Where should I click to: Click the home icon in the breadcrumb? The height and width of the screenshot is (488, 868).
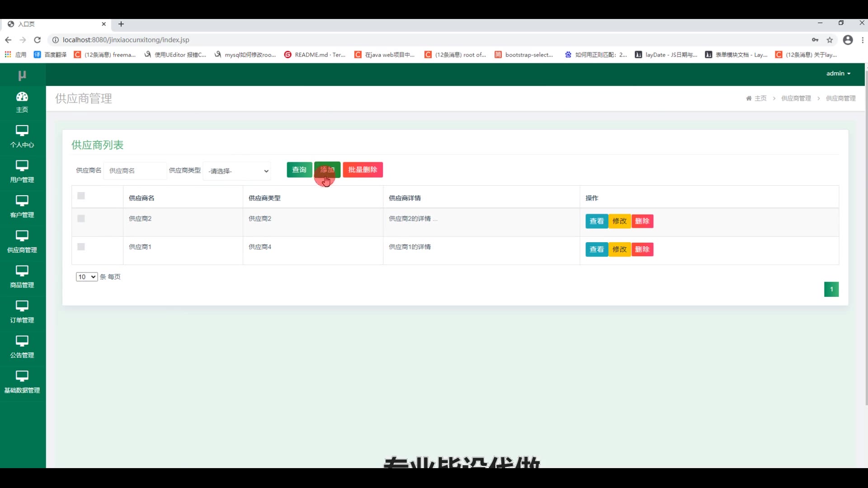click(749, 98)
